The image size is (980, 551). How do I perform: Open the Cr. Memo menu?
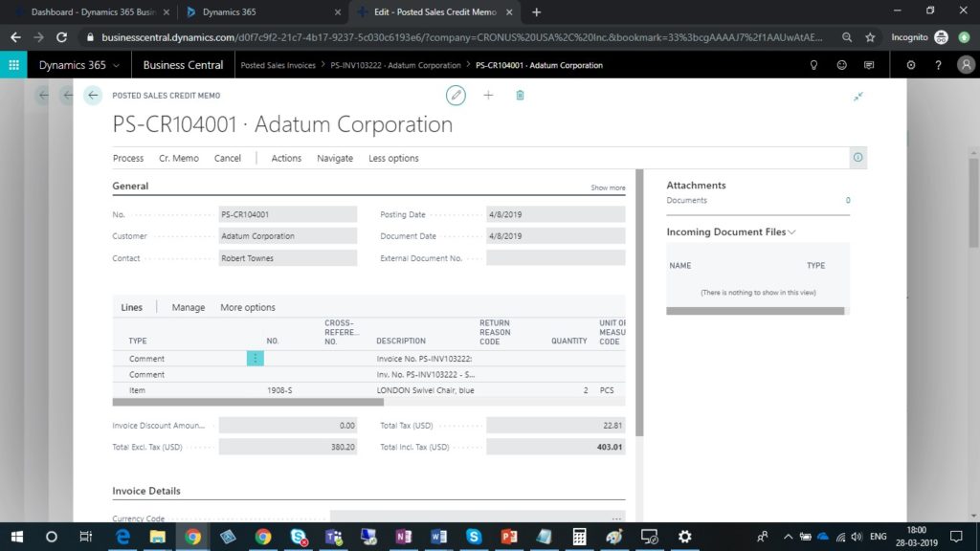pos(179,158)
